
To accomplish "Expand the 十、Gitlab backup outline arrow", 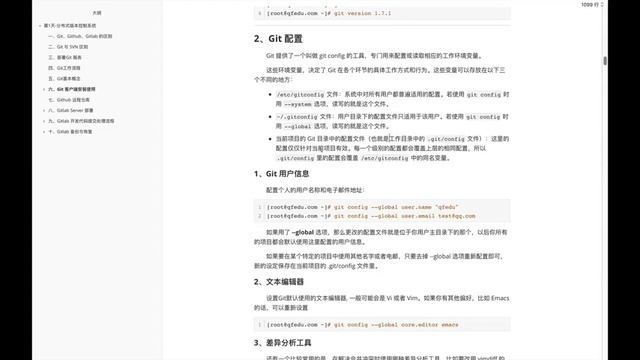I will [44, 132].
